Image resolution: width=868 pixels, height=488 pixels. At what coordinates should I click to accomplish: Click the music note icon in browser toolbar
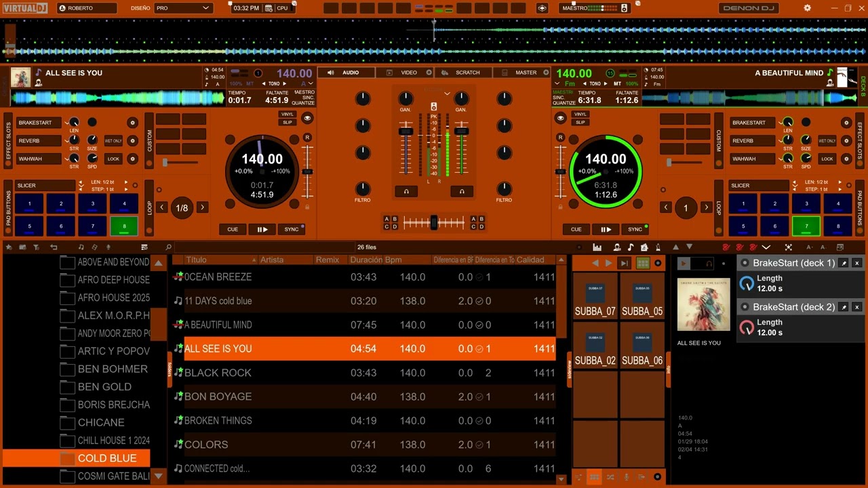[81, 247]
